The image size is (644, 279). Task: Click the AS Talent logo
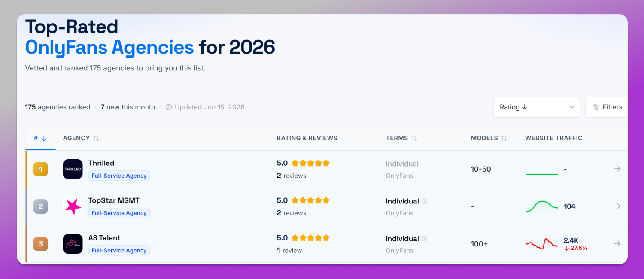[73, 244]
